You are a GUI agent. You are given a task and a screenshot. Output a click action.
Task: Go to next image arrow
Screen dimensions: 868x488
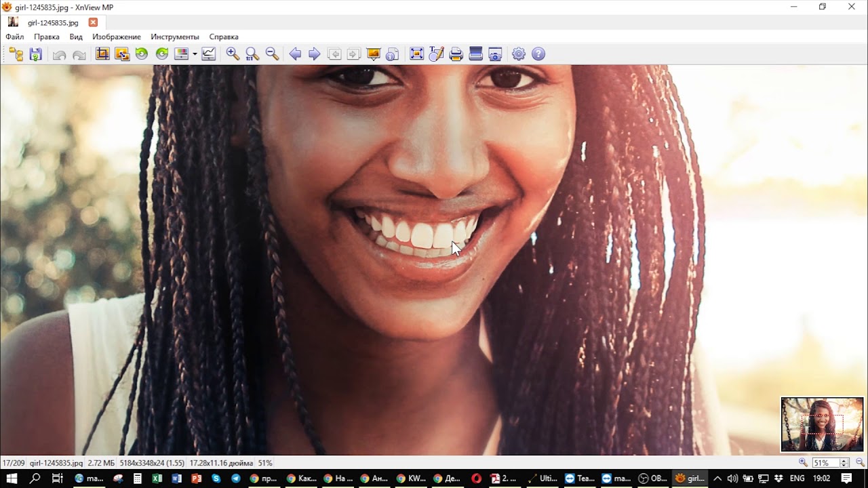coord(315,54)
